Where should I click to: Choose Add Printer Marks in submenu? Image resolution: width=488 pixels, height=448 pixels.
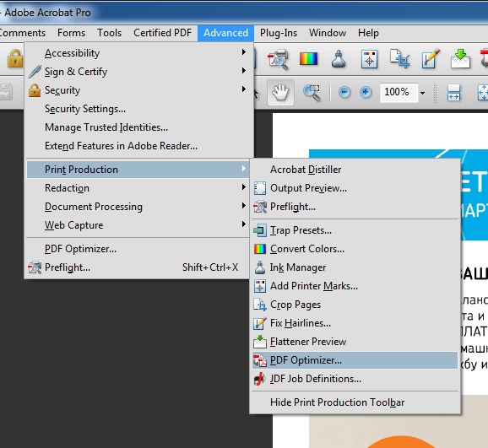tap(355, 286)
